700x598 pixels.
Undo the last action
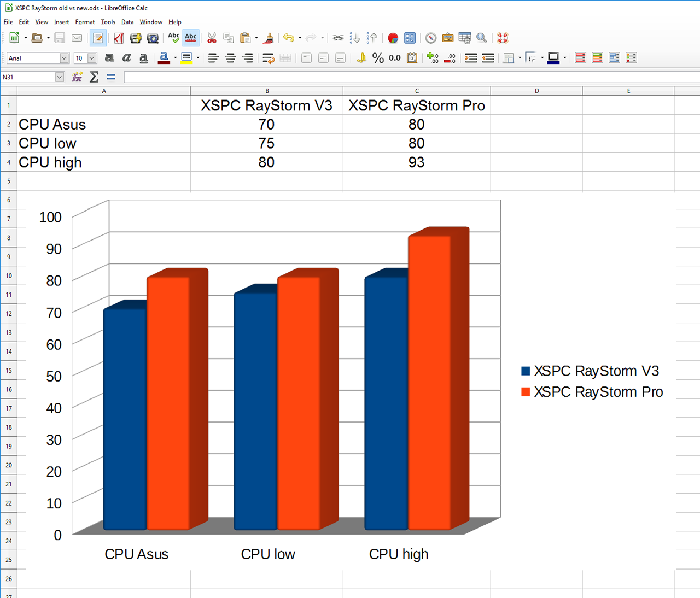pyautogui.click(x=289, y=38)
